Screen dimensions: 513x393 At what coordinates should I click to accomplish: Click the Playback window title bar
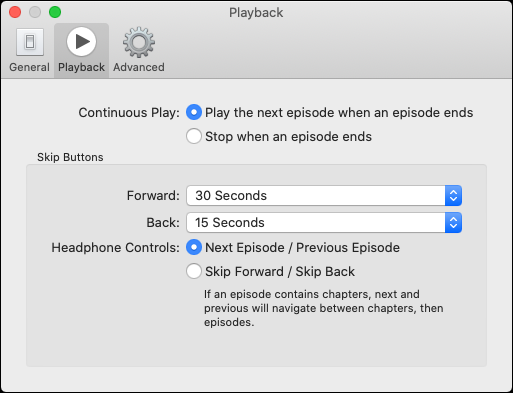click(x=256, y=12)
